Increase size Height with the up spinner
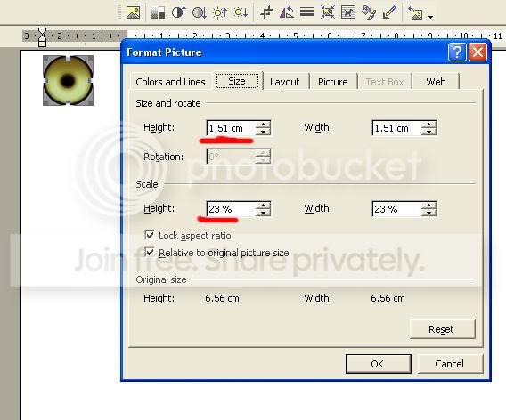Screen dimensions: 506x420 point(263,125)
